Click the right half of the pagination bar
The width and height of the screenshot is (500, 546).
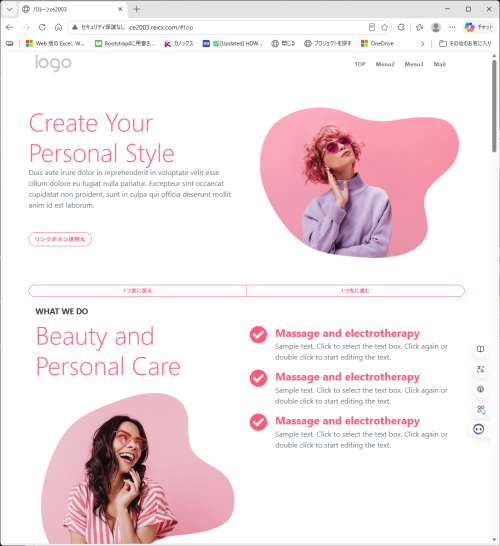click(356, 291)
